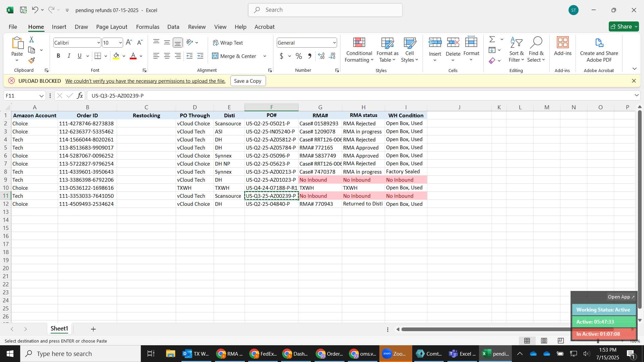The width and height of the screenshot is (644, 362).
Task: Click Save a Copy button
Action: tap(248, 81)
